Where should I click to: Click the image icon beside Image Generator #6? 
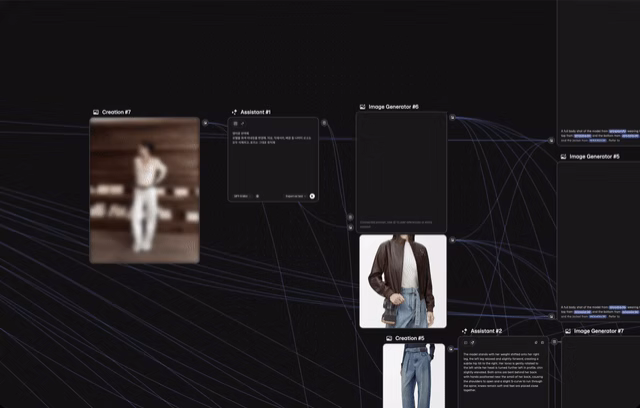[362, 107]
